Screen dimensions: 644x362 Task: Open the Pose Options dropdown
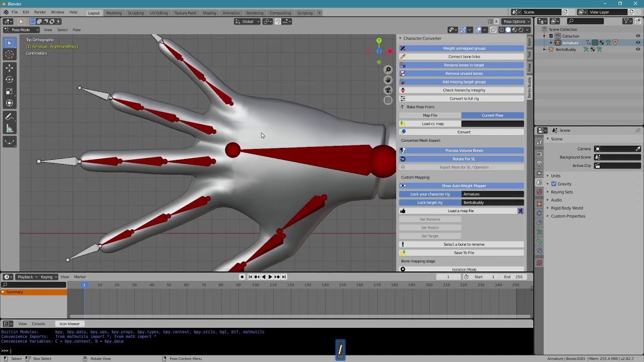(x=517, y=21)
